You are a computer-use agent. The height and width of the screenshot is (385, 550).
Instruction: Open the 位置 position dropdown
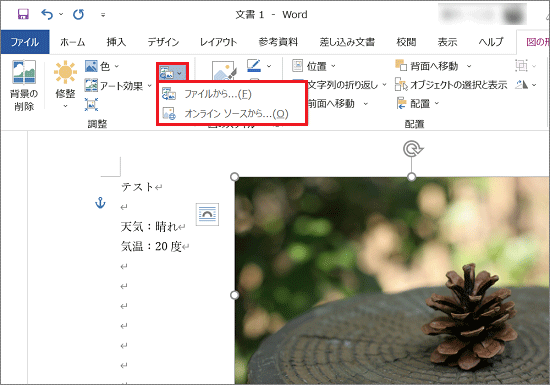pos(314,66)
